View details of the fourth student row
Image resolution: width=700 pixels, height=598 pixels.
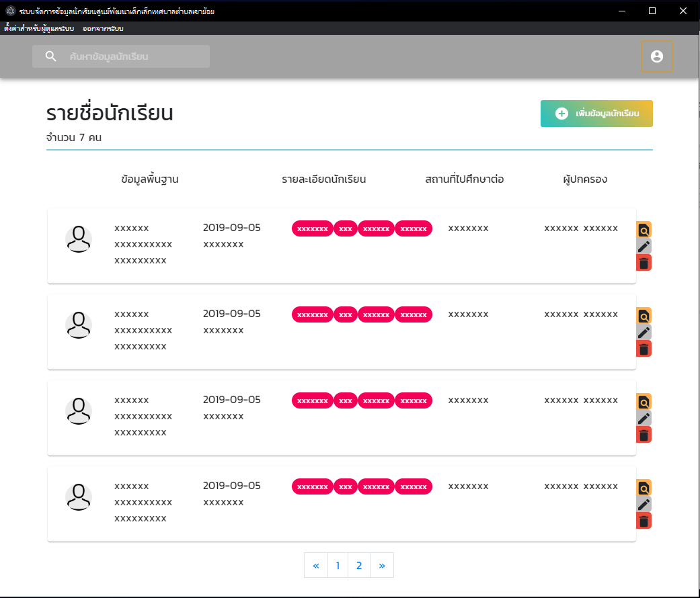[x=644, y=488]
